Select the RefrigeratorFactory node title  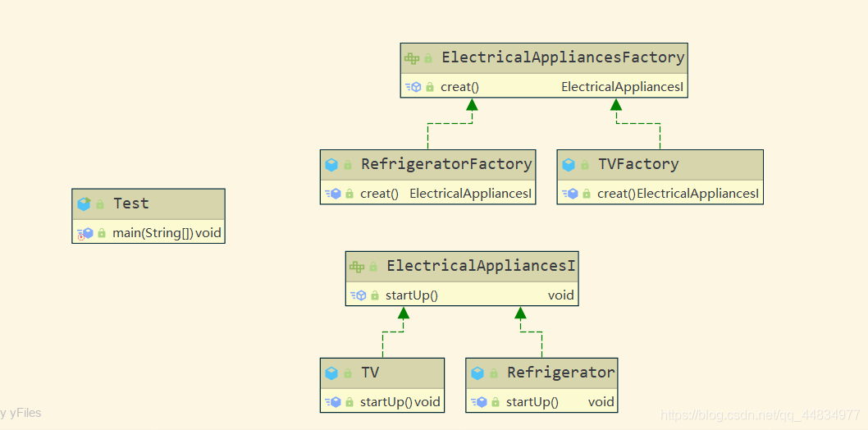click(446, 164)
